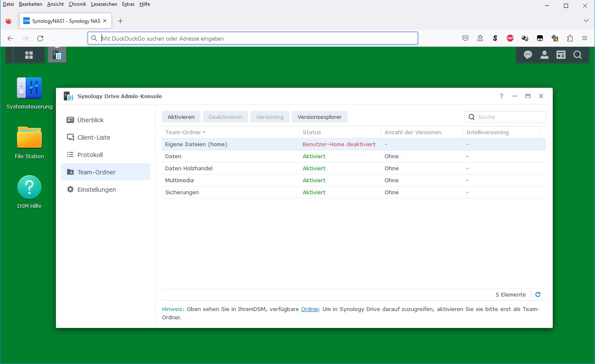The image size is (595, 364).
Task: Open the Ansicht menu
Action: [x=55, y=4]
